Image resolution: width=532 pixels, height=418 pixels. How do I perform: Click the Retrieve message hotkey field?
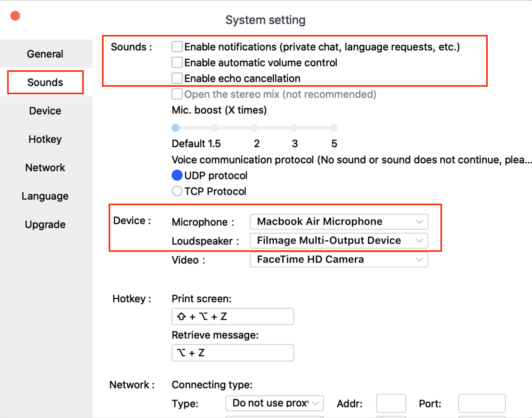233,353
